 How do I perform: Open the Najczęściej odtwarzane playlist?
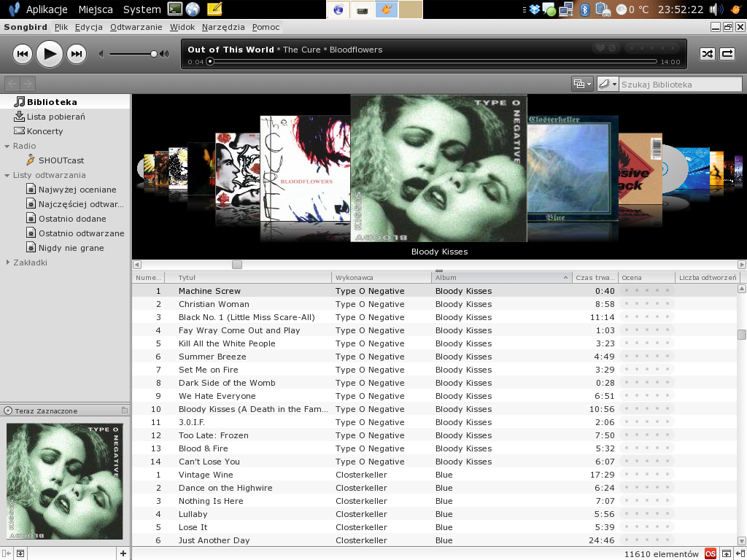click(65, 204)
